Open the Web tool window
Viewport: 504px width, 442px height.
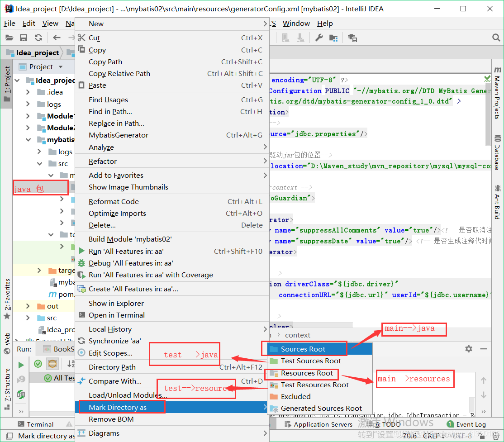7,343
